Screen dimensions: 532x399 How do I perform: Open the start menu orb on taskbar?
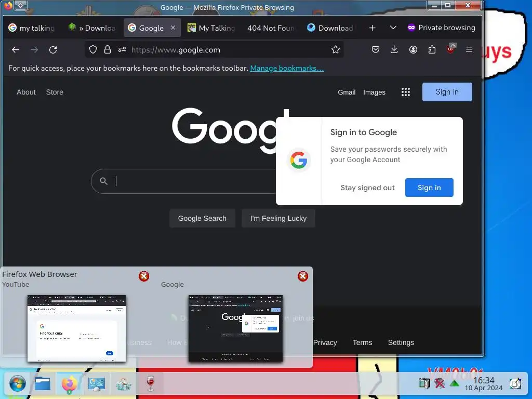coord(17,384)
